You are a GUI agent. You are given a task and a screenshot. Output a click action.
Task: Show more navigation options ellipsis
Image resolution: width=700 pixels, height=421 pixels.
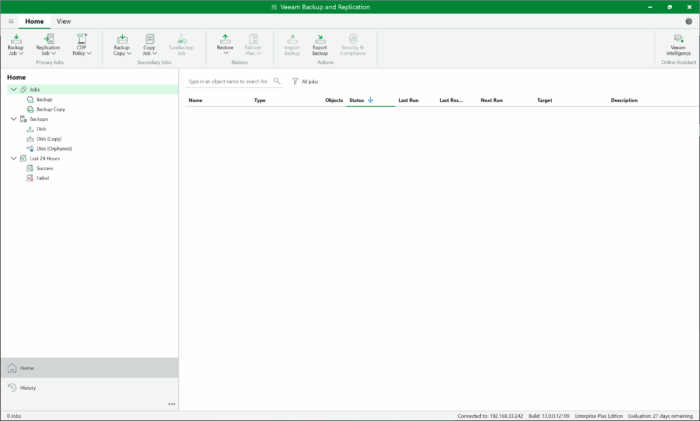coord(171,404)
